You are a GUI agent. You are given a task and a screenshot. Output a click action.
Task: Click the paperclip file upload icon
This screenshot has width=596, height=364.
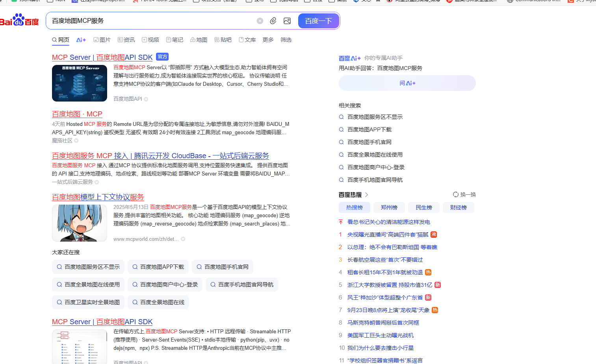coord(273,21)
